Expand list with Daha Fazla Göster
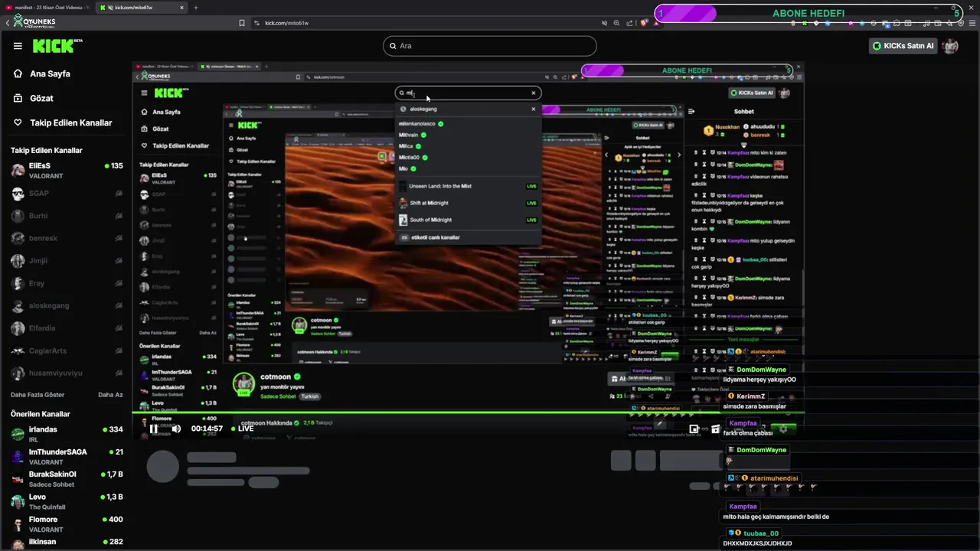 pyautogui.click(x=38, y=395)
